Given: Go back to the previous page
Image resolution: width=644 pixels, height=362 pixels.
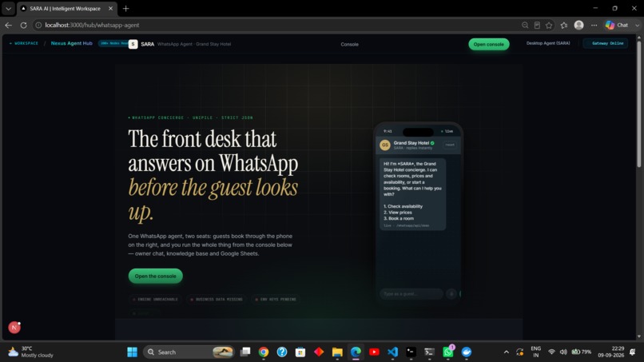Looking at the screenshot, I should [x=8, y=25].
